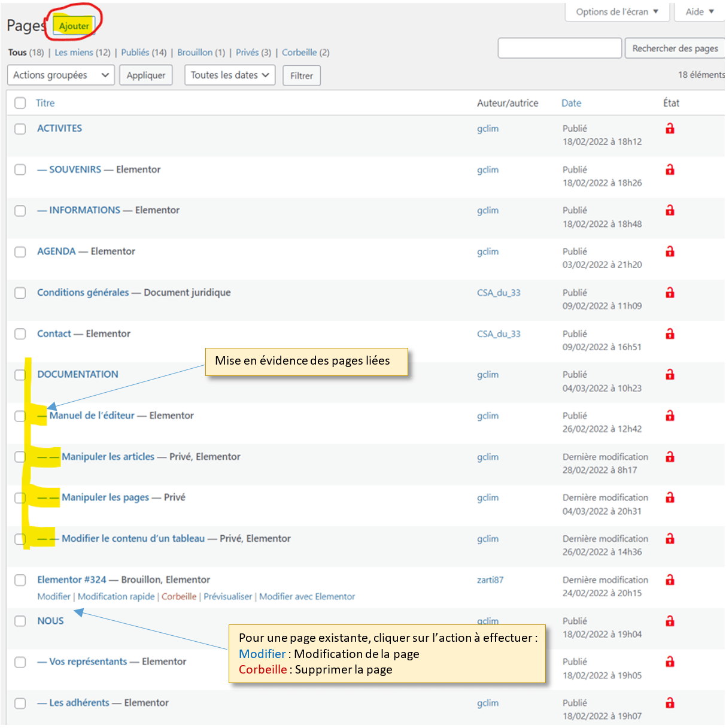
Task: Click Modification rapide under Elementor #324
Action: tap(116, 596)
